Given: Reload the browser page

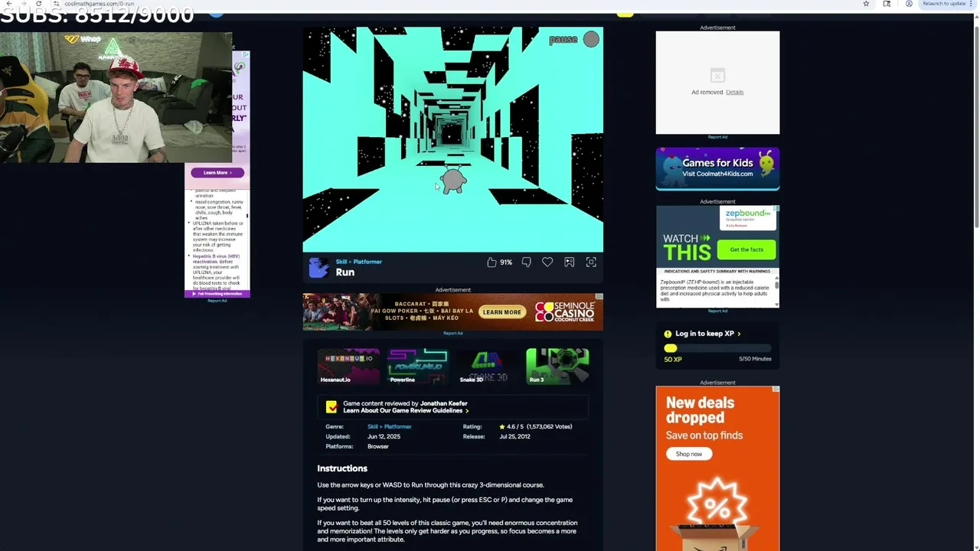Looking at the screenshot, I should pyautogui.click(x=38, y=4).
